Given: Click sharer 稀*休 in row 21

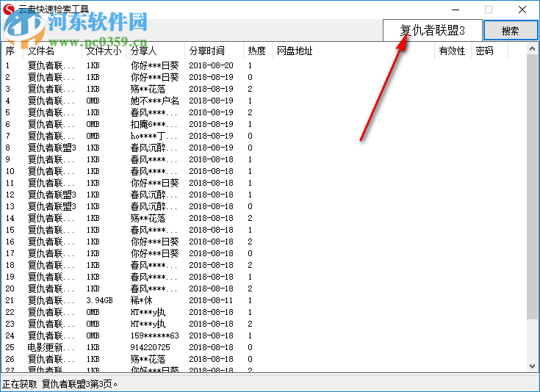Looking at the screenshot, I should [141, 300].
